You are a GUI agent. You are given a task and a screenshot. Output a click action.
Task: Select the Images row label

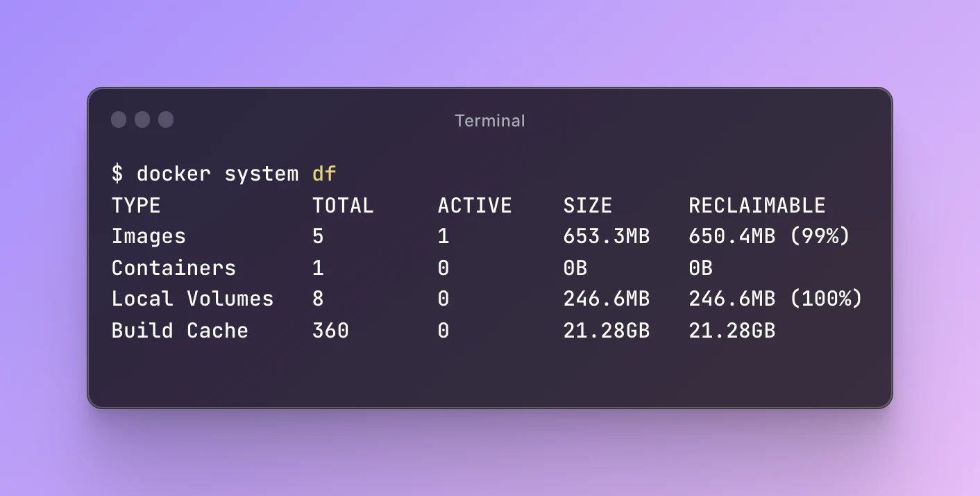[149, 237]
